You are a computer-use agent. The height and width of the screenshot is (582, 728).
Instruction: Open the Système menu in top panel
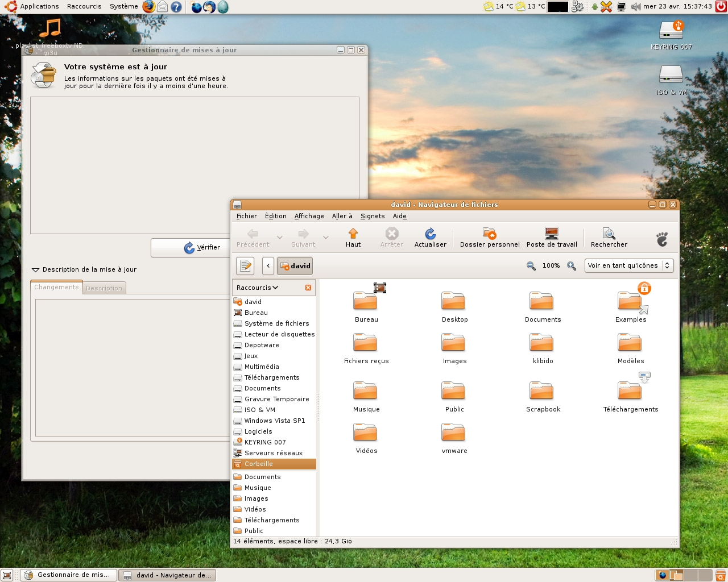click(123, 7)
